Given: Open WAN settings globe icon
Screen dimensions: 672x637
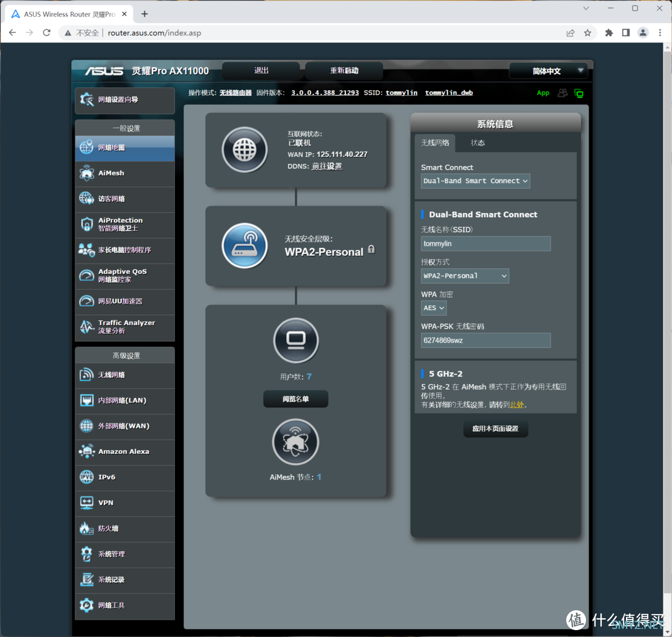Looking at the screenshot, I should (x=86, y=426).
